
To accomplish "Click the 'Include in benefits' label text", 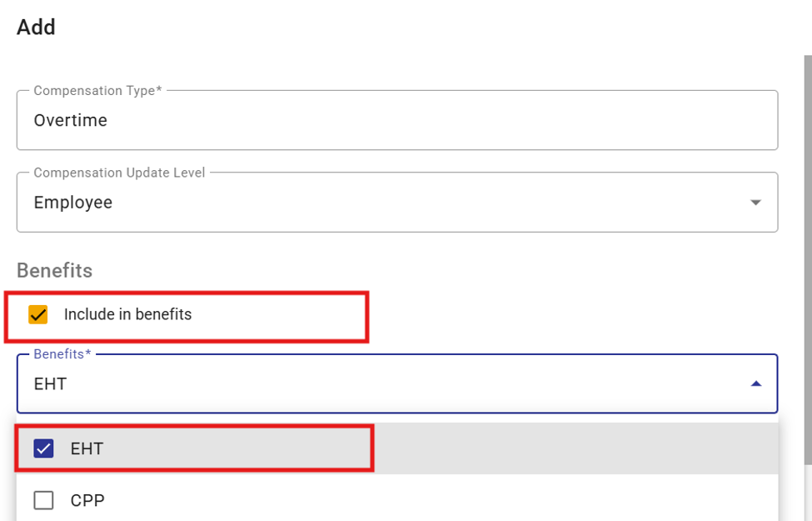I will [127, 314].
